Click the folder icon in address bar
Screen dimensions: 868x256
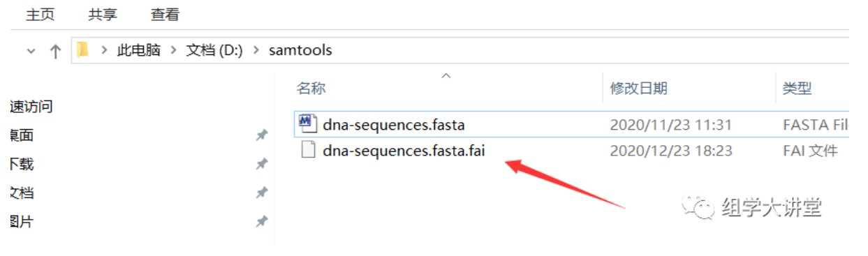click(84, 50)
